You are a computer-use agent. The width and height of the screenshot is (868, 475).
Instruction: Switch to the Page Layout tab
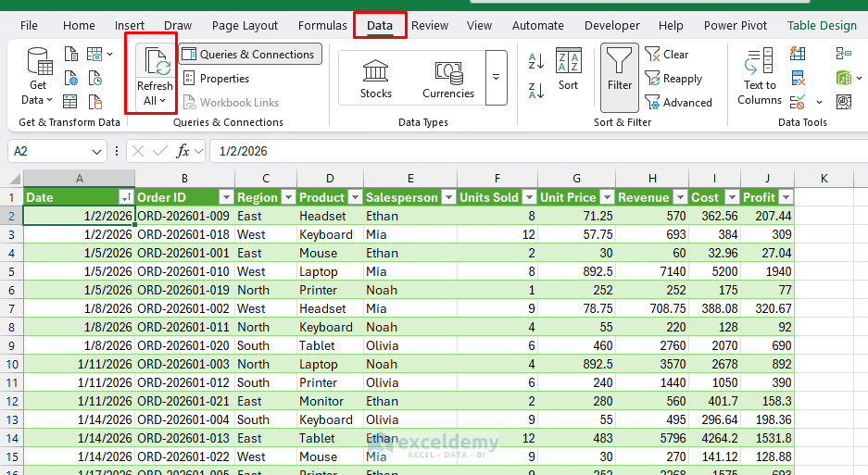point(245,26)
